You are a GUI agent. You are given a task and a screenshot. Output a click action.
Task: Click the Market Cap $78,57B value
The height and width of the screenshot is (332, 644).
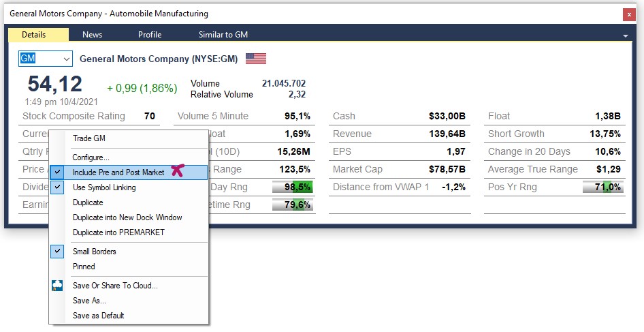(447, 169)
